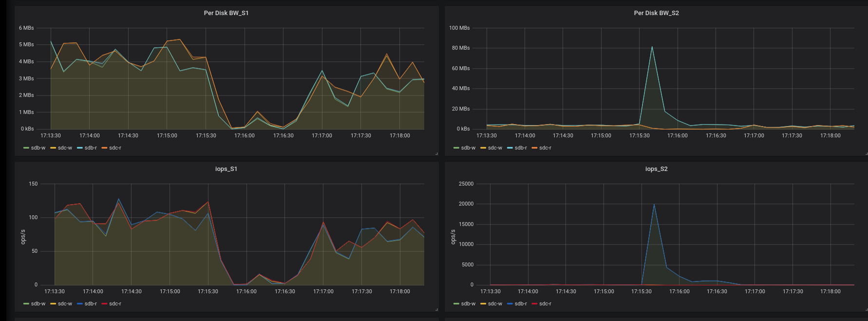Image resolution: width=868 pixels, height=321 pixels.
Task: Toggle sdb-r series label in Per Disk BW_S1 legend
Action: click(x=91, y=148)
